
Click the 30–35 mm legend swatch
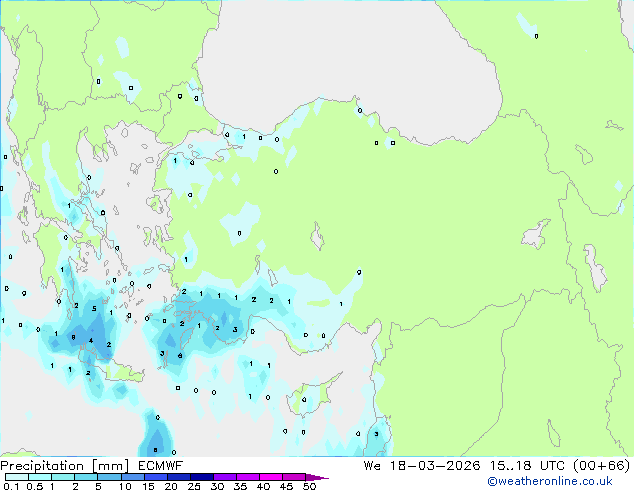(x=224, y=477)
